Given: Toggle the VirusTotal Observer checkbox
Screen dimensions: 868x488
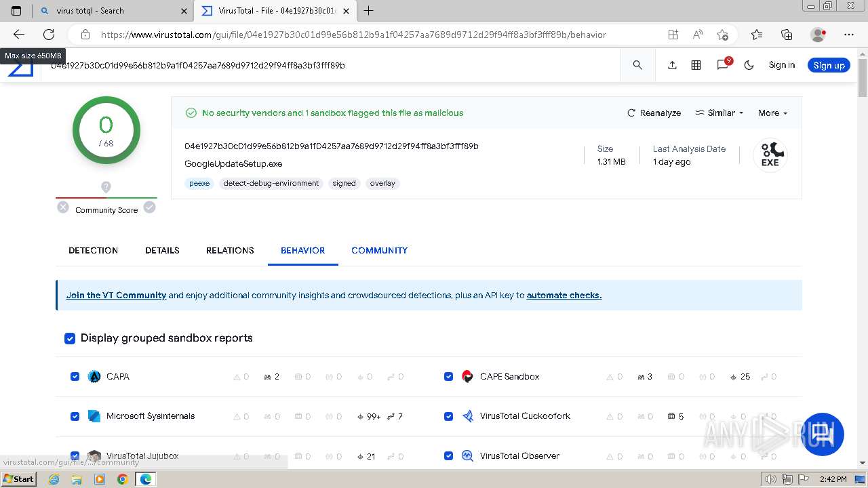Looking at the screenshot, I should [x=448, y=456].
